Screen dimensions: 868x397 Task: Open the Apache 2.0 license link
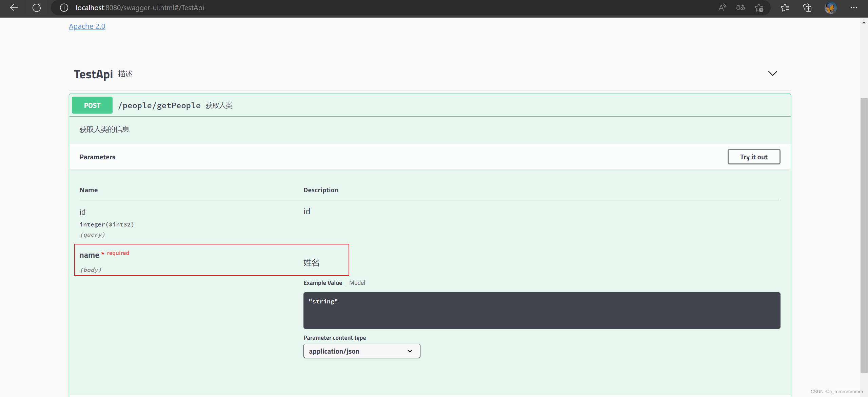coord(87,26)
